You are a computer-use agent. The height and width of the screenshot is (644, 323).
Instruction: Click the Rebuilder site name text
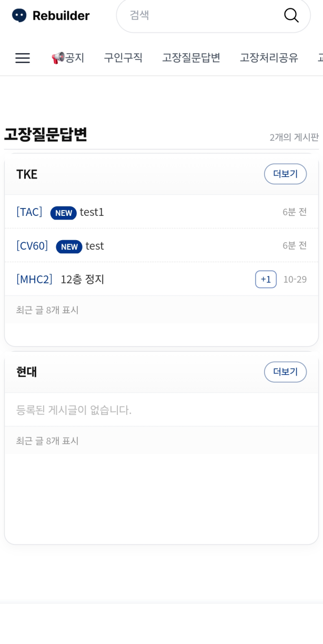61,16
